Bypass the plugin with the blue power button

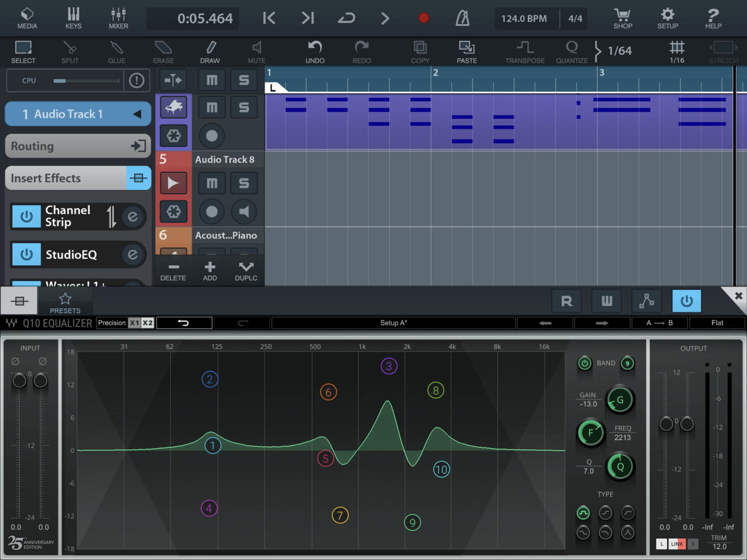687,301
